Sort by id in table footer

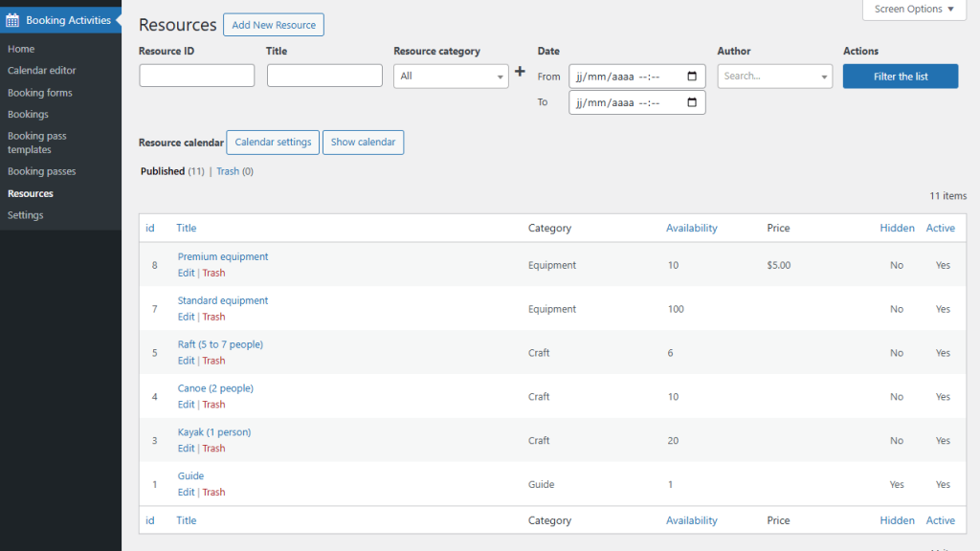click(150, 520)
